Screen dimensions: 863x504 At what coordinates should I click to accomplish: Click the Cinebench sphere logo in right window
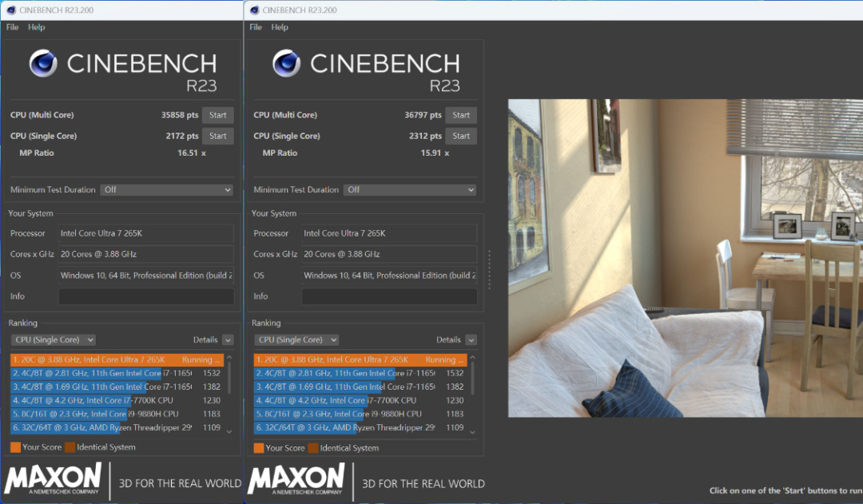pos(287,63)
